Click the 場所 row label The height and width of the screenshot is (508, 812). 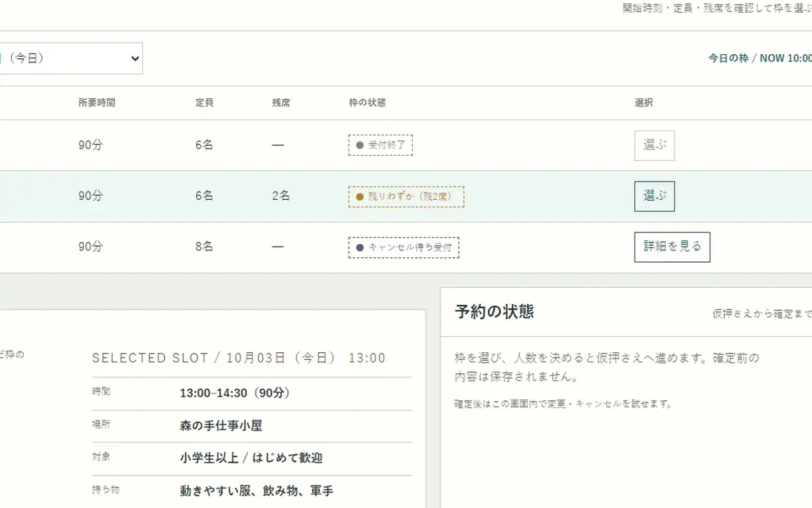[x=101, y=424]
